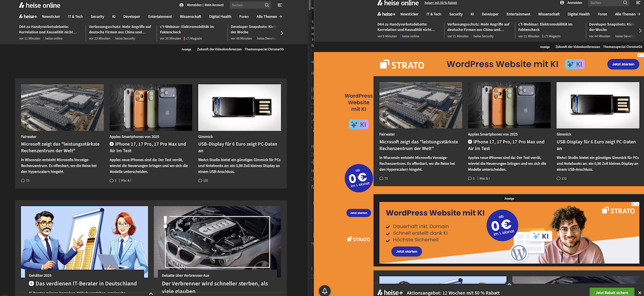The height and width of the screenshot is (296, 644).
Task: Expand Alle Themen arrow in left window
Action: [280, 16]
